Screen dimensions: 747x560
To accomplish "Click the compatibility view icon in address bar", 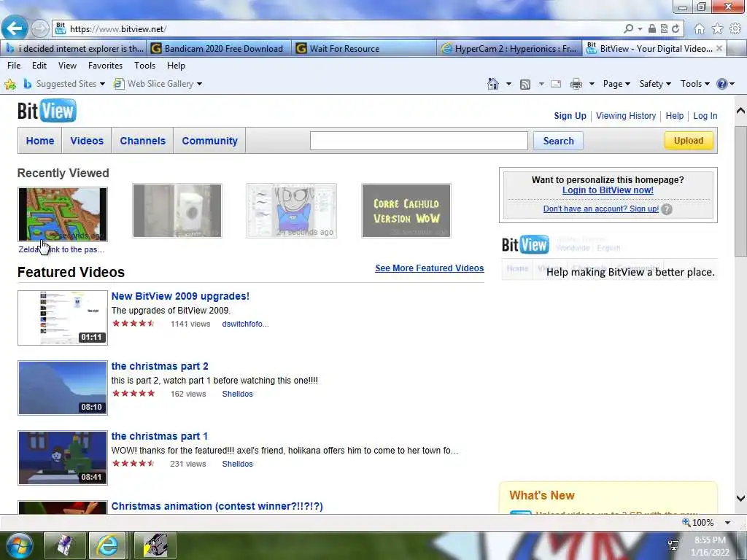I will (664, 28).
